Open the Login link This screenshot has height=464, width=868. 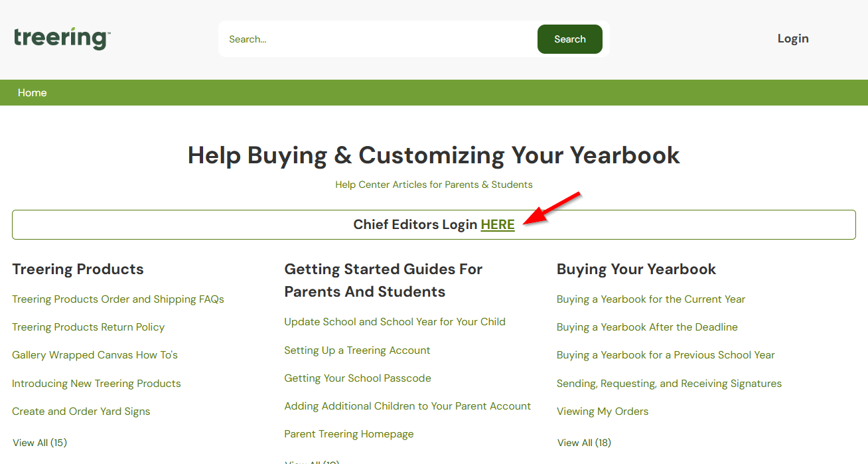[792, 39]
